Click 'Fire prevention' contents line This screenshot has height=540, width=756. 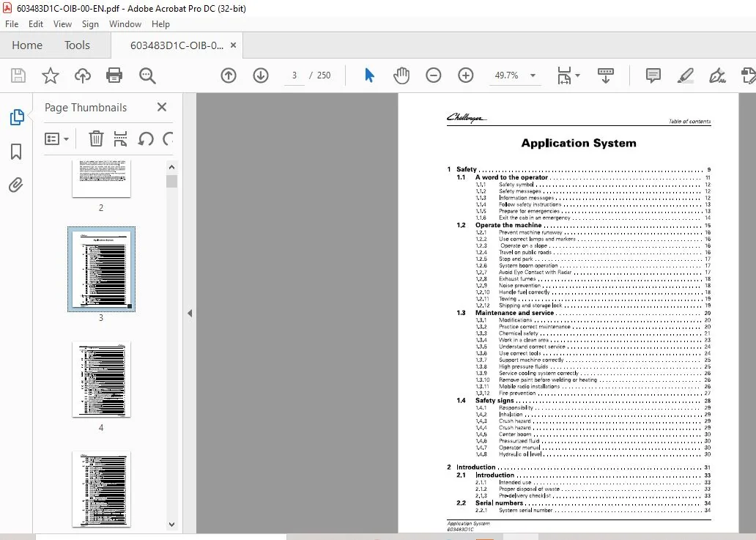pyautogui.click(x=593, y=393)
